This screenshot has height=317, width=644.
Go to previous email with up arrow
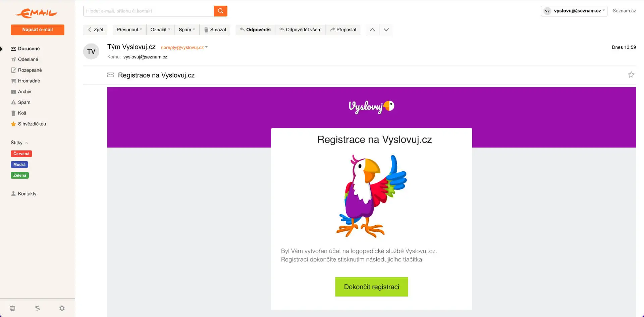pos(372,30)
